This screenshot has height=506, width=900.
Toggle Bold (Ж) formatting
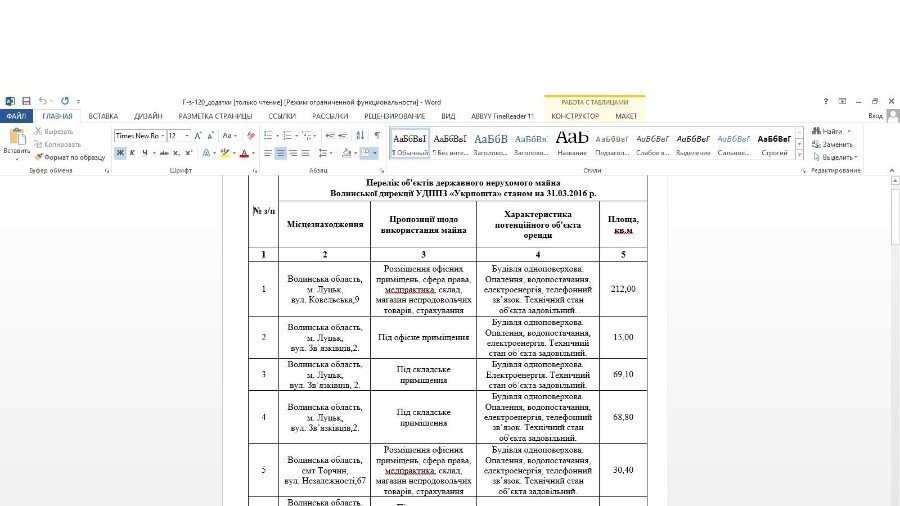point(120,153)
